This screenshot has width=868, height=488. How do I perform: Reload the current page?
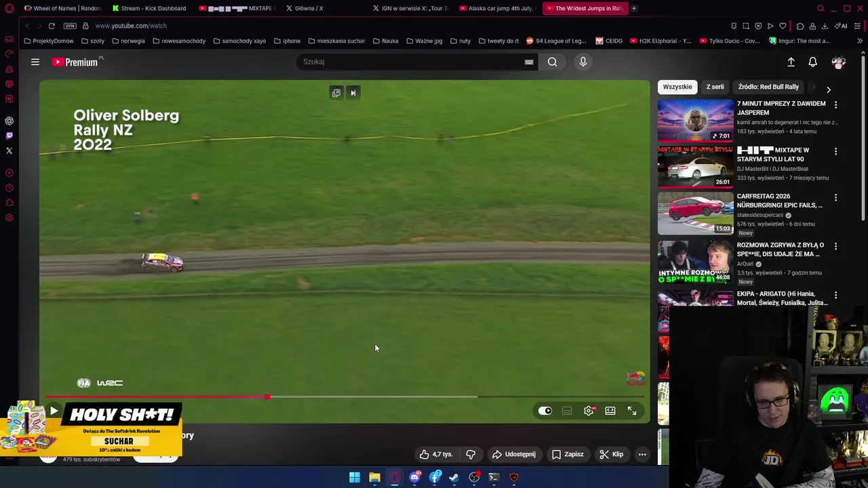(x=52, y=26)
